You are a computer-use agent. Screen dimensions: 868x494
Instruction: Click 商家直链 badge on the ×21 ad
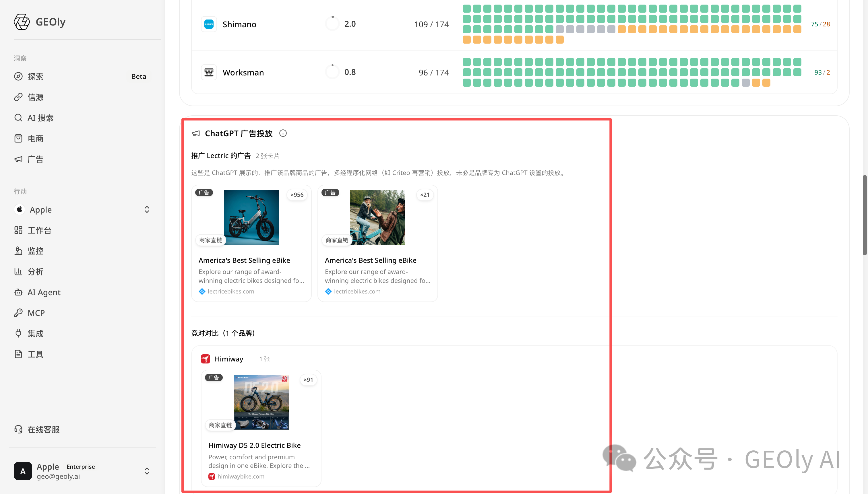(337, 240)
